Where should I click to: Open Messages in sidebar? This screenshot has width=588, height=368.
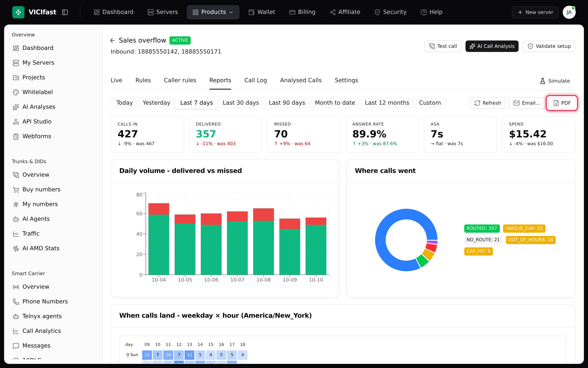(x=53, y=346)
